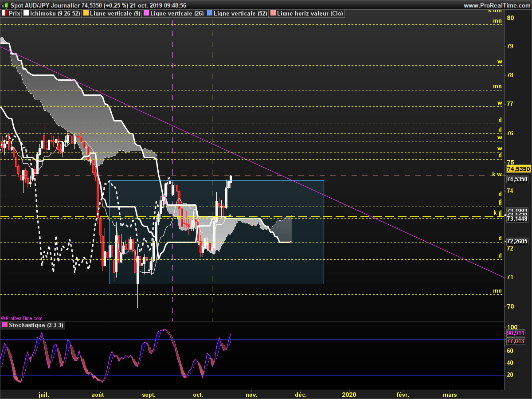Click the 78 level on price axis
Image resolution: width=532 pixels, height=399 pixels.
coord(510,75)
